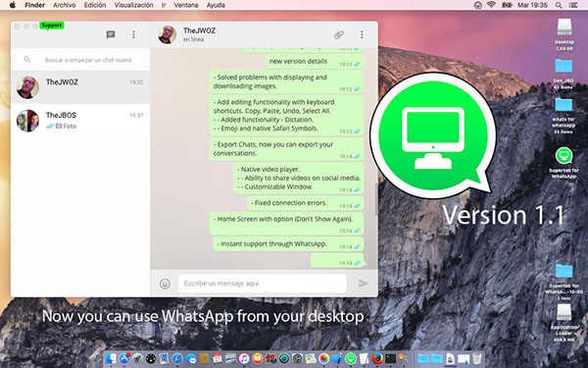Viewport: 588px width, 368px height.
Task: Open the sidebar three-dot menu
Action: [133, 34]
